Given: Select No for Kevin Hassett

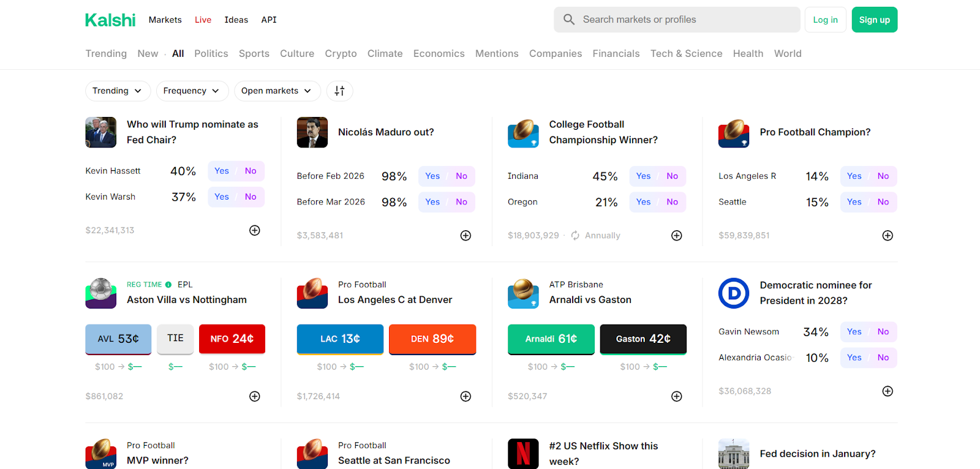Looking at the screenshot, I should 251,171.
